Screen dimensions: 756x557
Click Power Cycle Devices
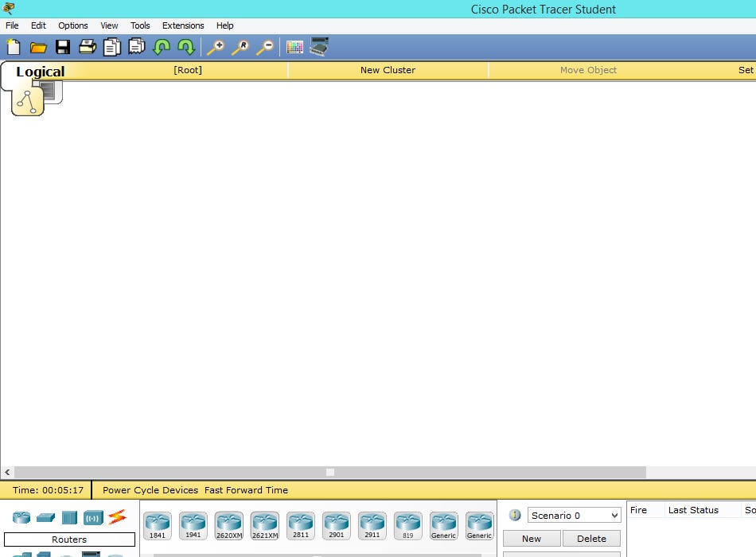pyautogui.click(x=150, y=490)
